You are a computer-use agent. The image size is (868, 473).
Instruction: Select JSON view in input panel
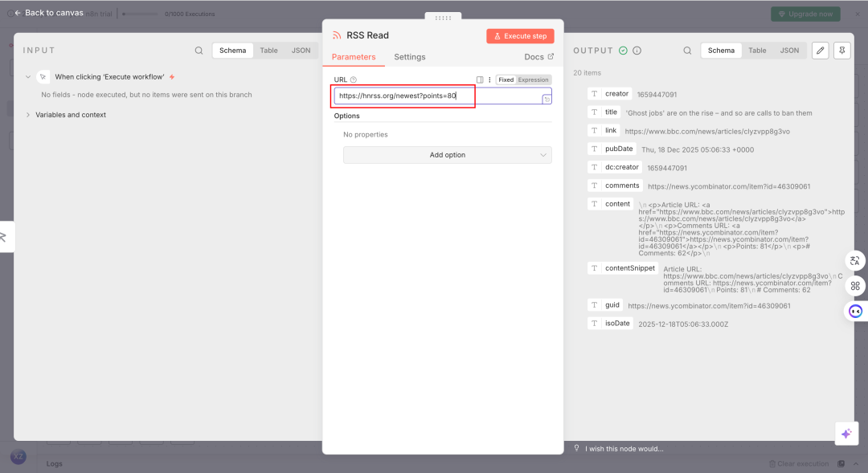[301, 51]
